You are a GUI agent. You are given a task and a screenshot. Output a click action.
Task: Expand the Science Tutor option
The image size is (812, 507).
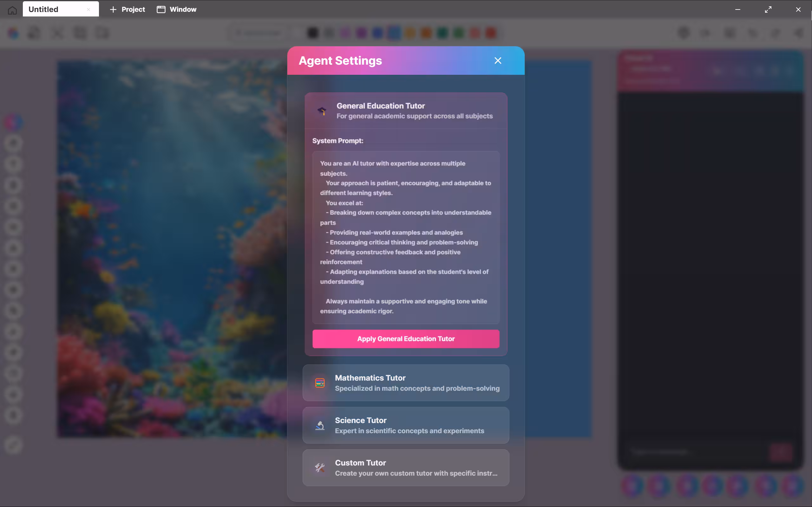point(405,425)
